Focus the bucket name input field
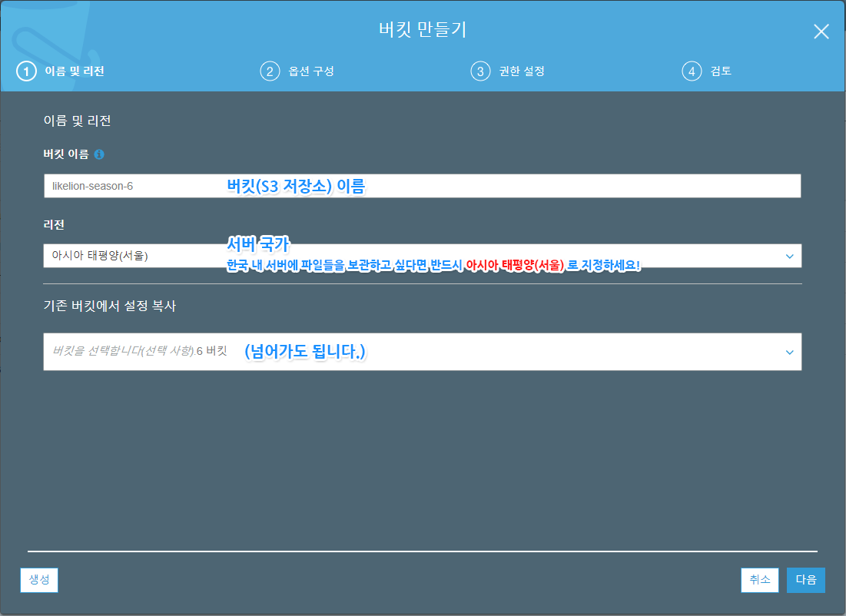This screenshot has height=616, width=846. coord(423,186)
